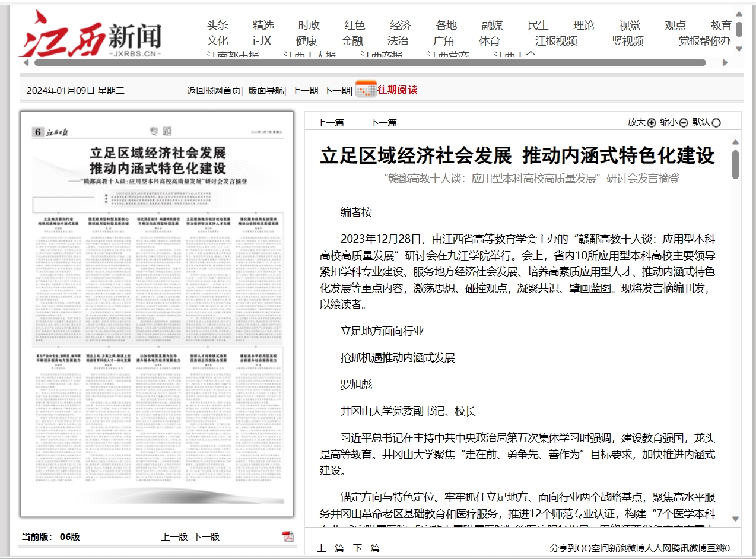This screenshot has height=559, width=756.
Task: Open the 民生 section
Action: pyautogui.click(x=538, y=26)
